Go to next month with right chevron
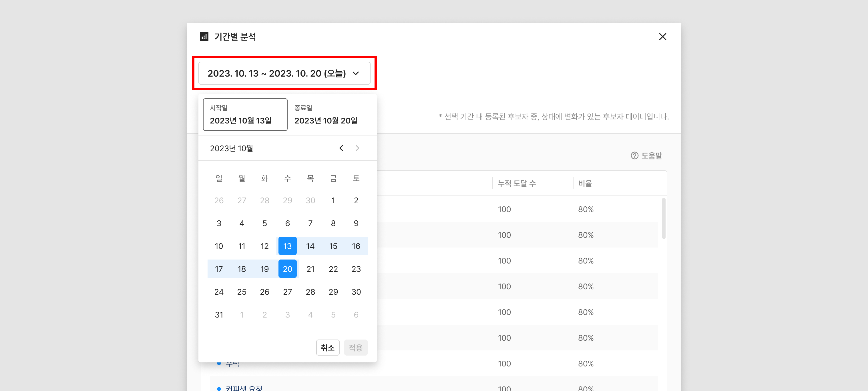Screen dimensions: 868x391 click(357, 148)
